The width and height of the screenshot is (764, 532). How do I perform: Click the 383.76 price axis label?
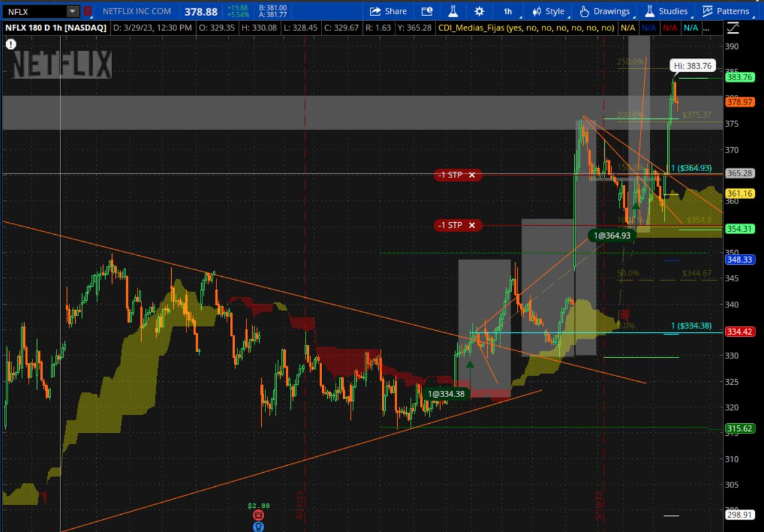(x=740, y=78)
